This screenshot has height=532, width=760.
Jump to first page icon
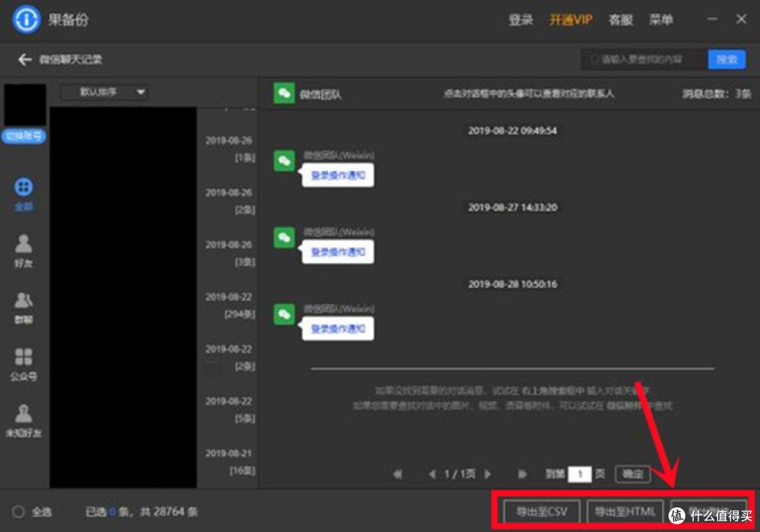[x=398, y=474]
